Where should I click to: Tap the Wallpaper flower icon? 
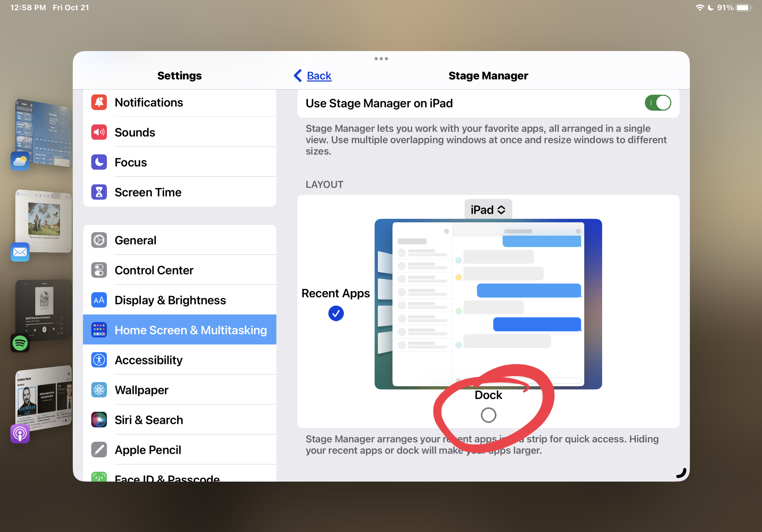coord(99,389)
